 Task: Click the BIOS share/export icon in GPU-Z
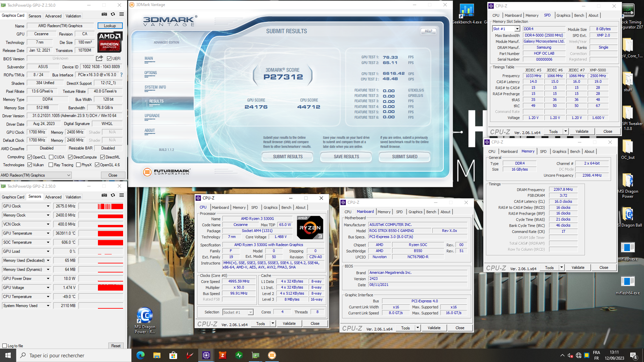point(100,58)
